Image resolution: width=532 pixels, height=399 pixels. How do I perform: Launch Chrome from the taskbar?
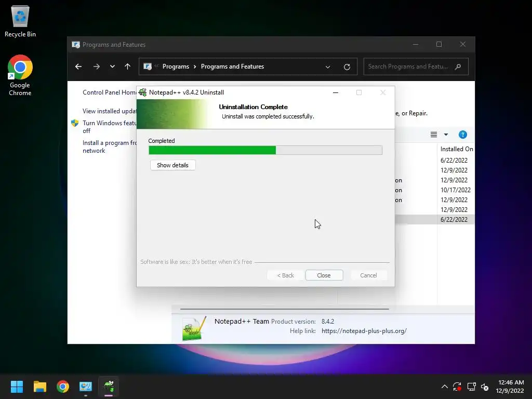pos(63,387)
